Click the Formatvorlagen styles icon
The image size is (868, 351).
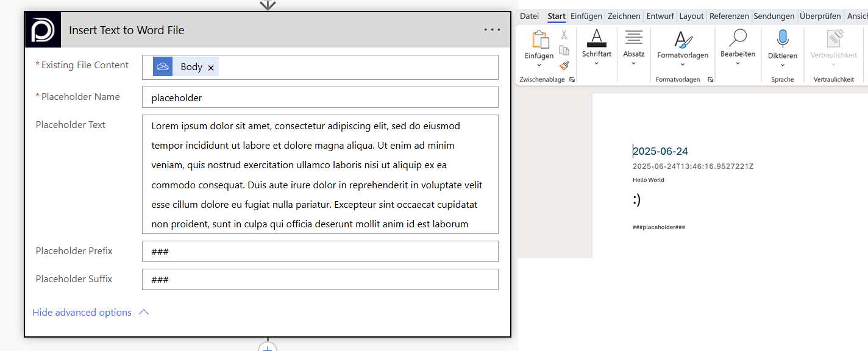click(683, 40)
